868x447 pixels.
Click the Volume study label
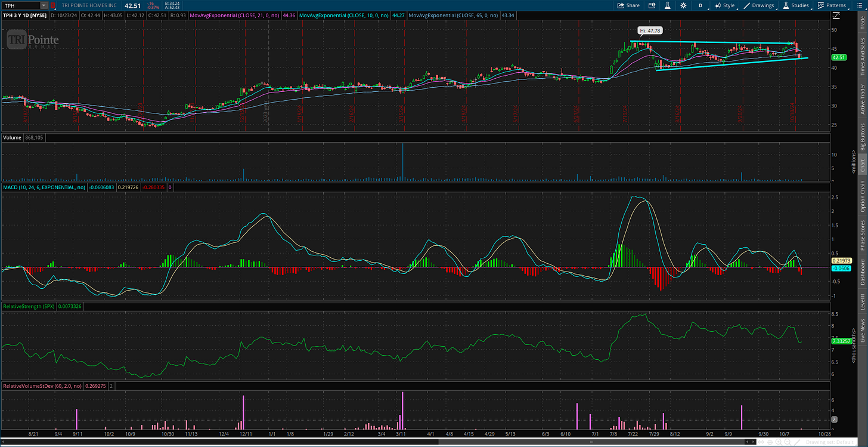tap(13, 138)
